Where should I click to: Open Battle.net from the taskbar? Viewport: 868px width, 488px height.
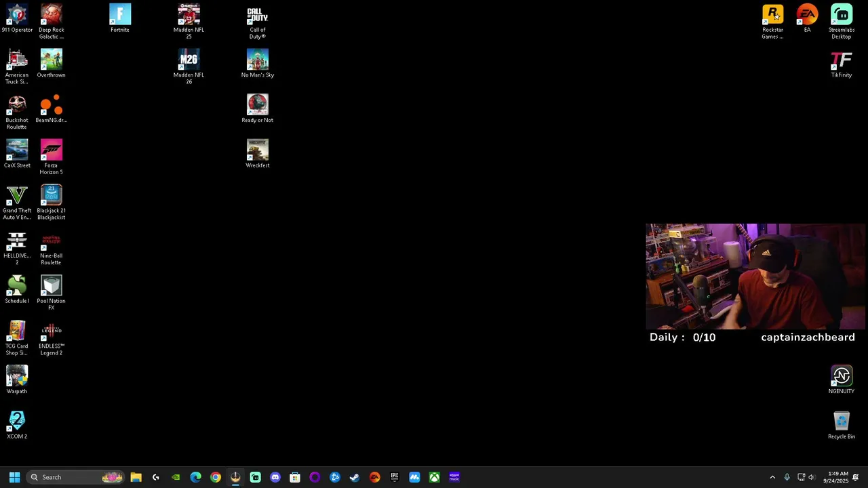334,477
